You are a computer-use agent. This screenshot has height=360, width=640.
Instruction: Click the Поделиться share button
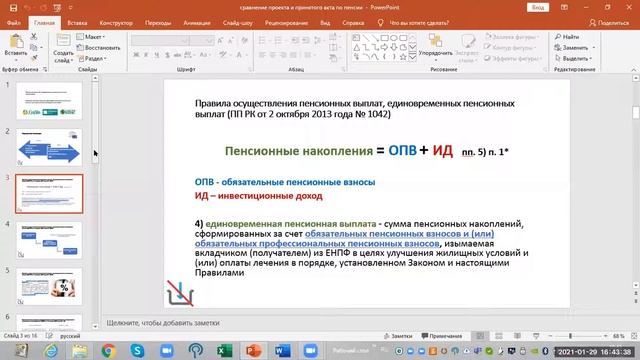609,23
